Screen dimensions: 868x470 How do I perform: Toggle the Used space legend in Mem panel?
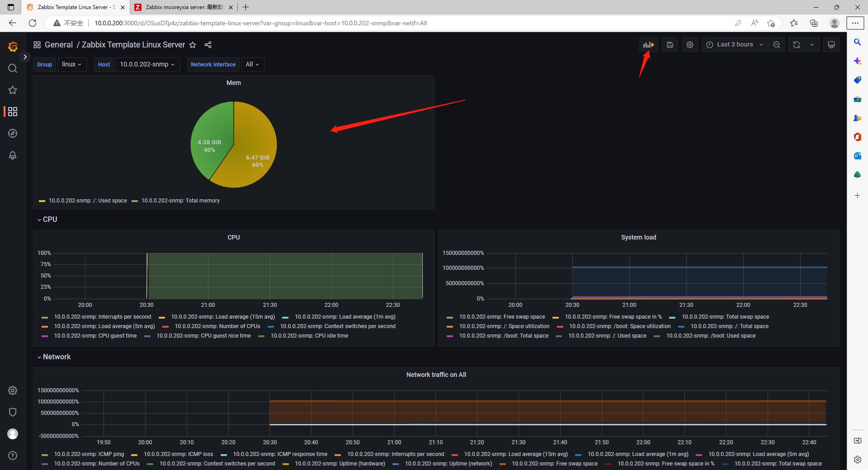pyautogui.click(x=88, y=201)
